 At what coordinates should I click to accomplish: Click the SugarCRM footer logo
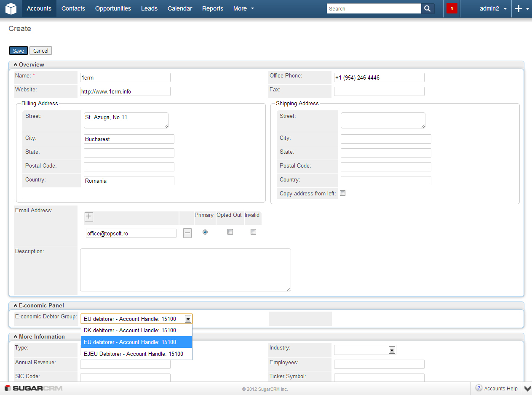tap(34, 388)
